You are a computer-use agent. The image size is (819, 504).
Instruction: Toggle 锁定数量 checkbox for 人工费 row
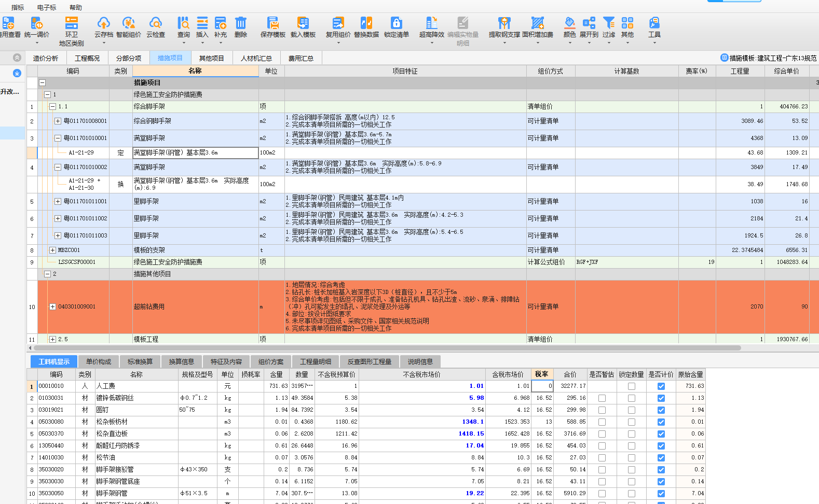tap(631, 386)
